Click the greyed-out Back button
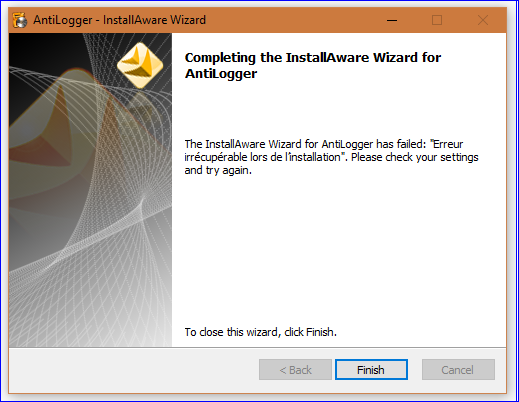 pos(295,369)
